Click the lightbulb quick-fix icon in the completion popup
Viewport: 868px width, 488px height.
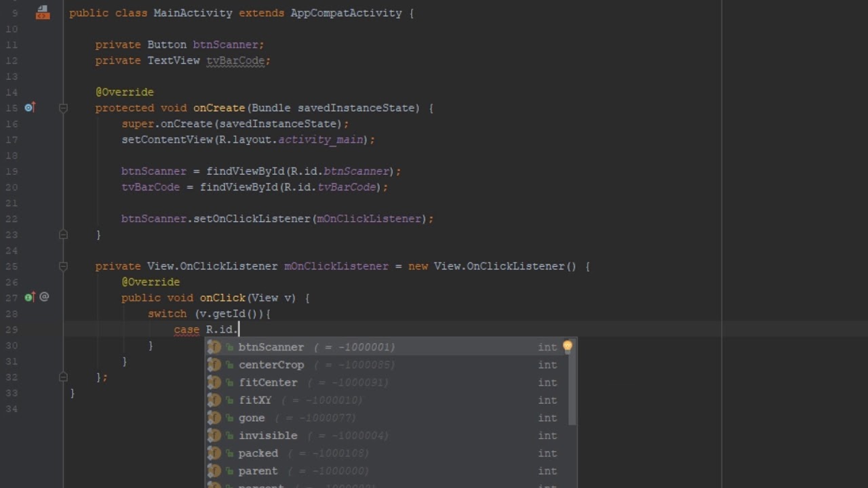[x=568, y=346]
